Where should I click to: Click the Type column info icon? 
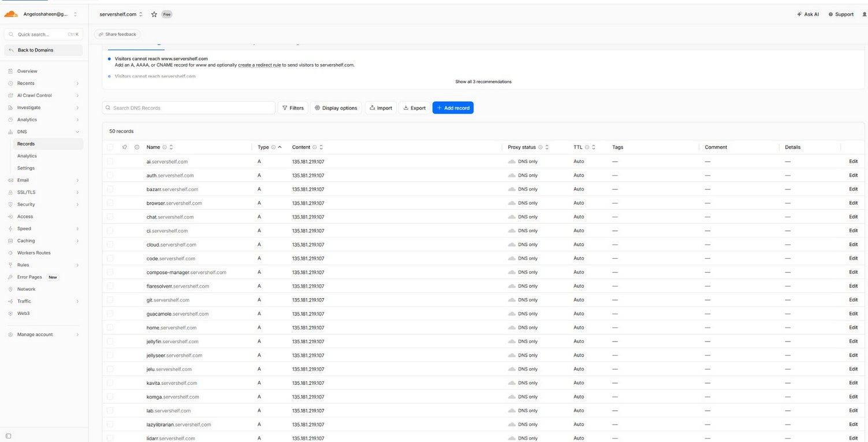coord(273,147)
